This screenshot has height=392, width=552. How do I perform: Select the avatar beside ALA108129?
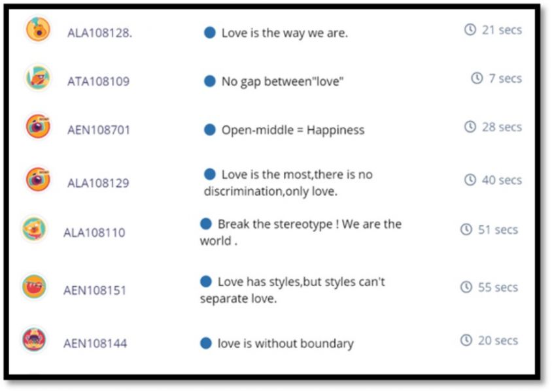38,178
